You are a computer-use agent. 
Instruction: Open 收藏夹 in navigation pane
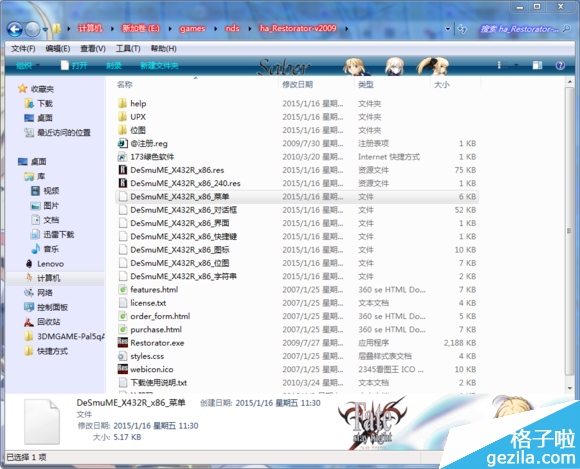click(36, 89)
